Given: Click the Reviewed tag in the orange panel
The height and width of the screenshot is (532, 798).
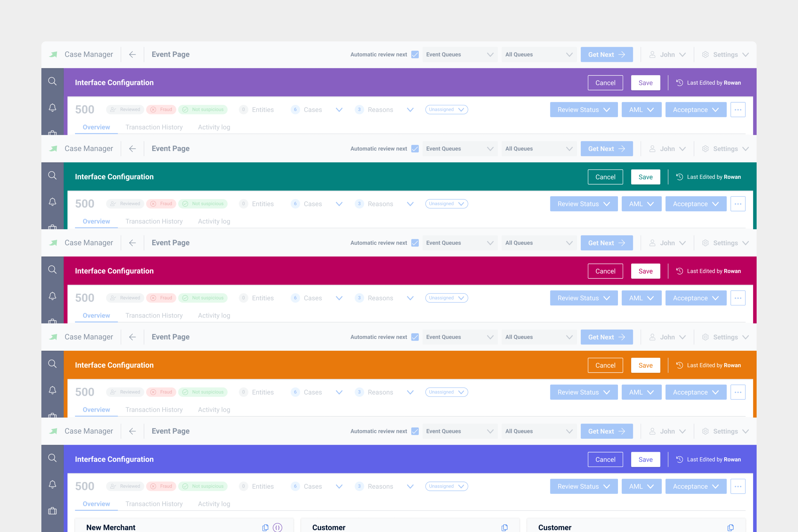Looking at the screenshot, I should pyautogui.click(x=125, y=392).
